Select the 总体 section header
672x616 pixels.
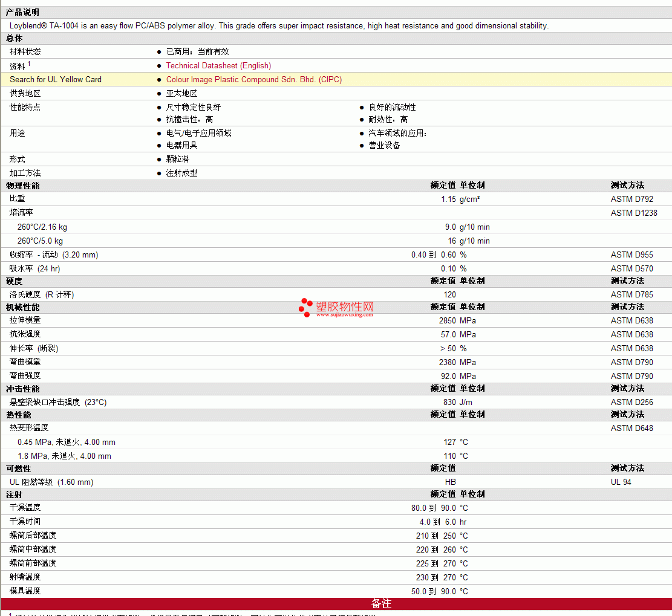[14, 39]
